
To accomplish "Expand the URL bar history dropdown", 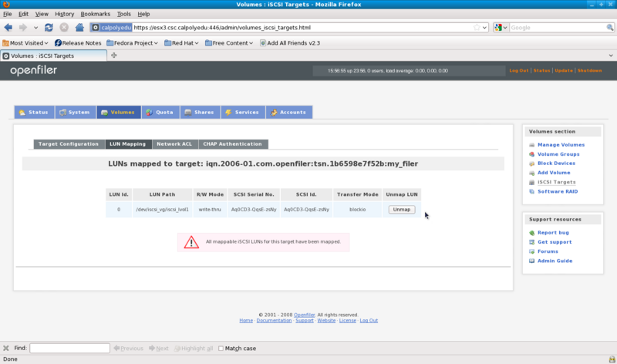I will 485,28.
